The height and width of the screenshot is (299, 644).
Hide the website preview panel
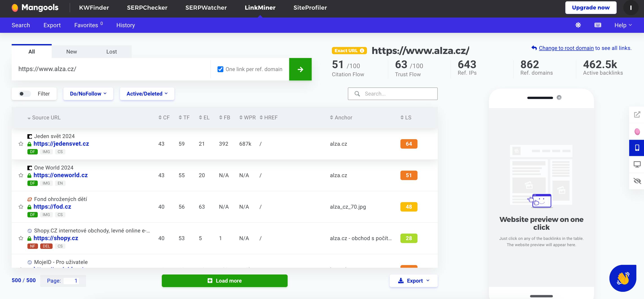(637, 181)
